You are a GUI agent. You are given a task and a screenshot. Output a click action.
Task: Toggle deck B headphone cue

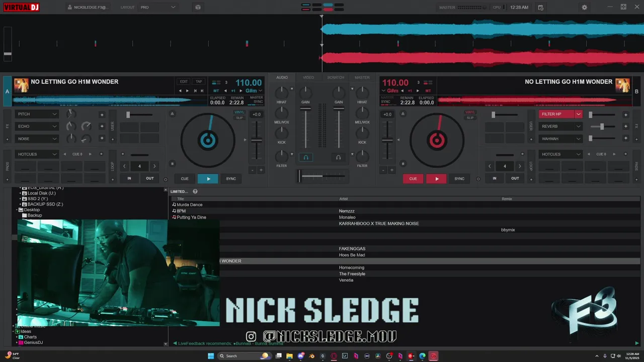pyautogui.click(x=338, y=157)
